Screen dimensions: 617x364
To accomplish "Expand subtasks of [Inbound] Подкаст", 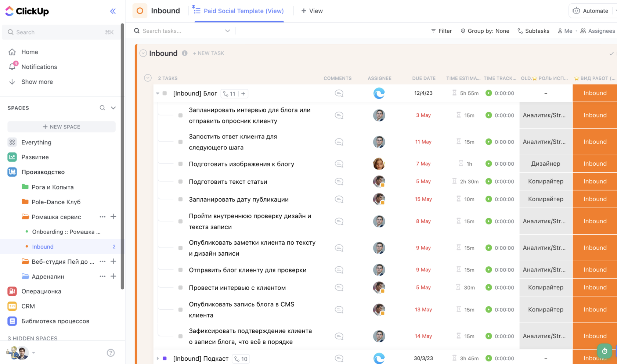I will (x=158, y=358).
